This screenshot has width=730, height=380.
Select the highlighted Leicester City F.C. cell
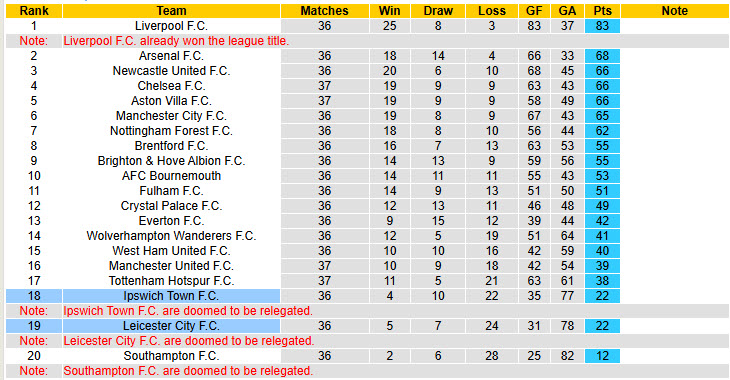point(171,326)
